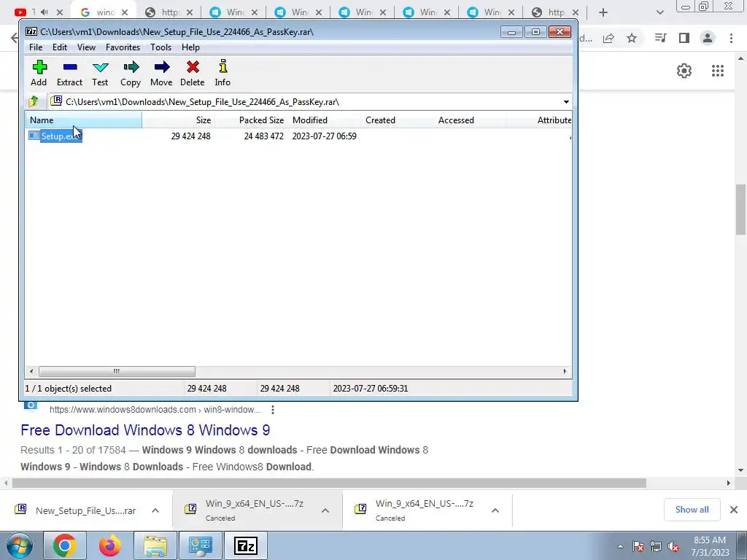Switch to the YouTube tab
Viewport: 747px width, 560px height.
point(39,12)
